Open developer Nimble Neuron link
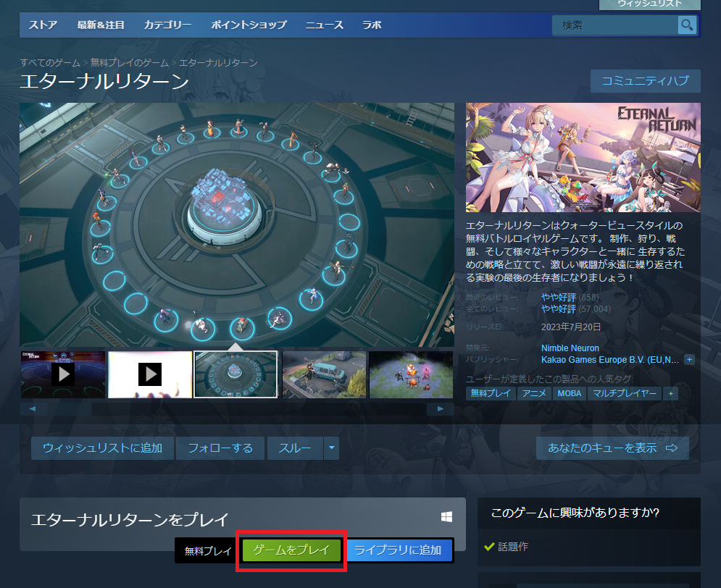 point(570,348)
